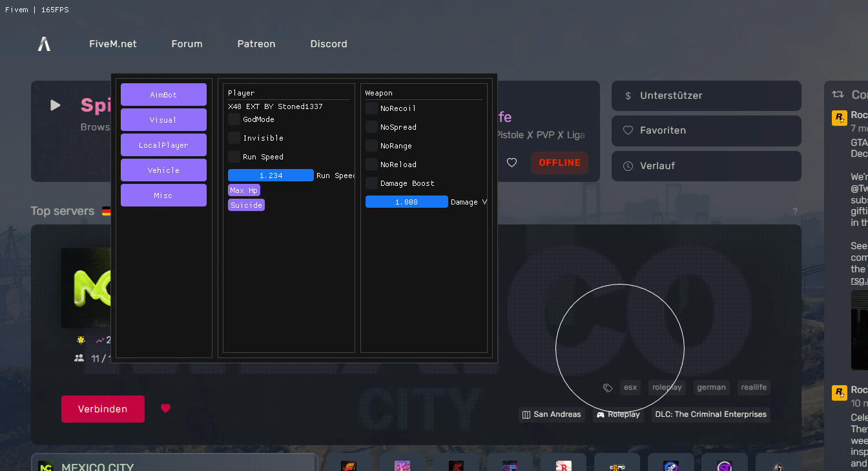Viewport: 868px width, 471px height.
Task: Open Unterstützer with the dollar icon
Action: pyautogui.click(x=706, y=95)
